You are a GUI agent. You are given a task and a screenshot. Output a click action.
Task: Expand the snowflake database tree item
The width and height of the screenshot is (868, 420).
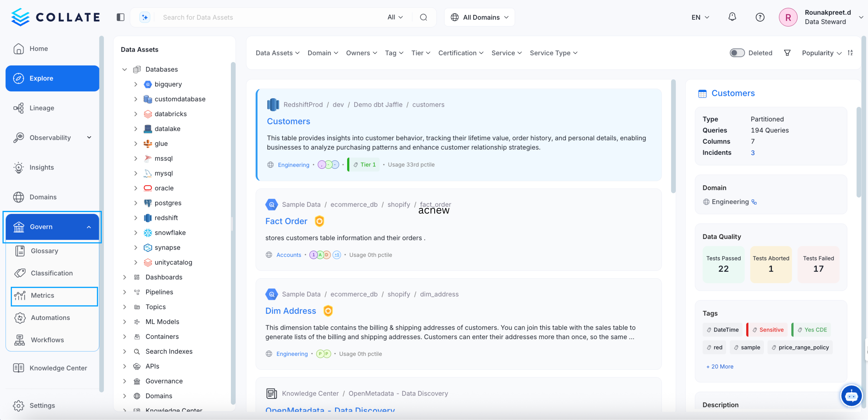[x=136, y=233]
